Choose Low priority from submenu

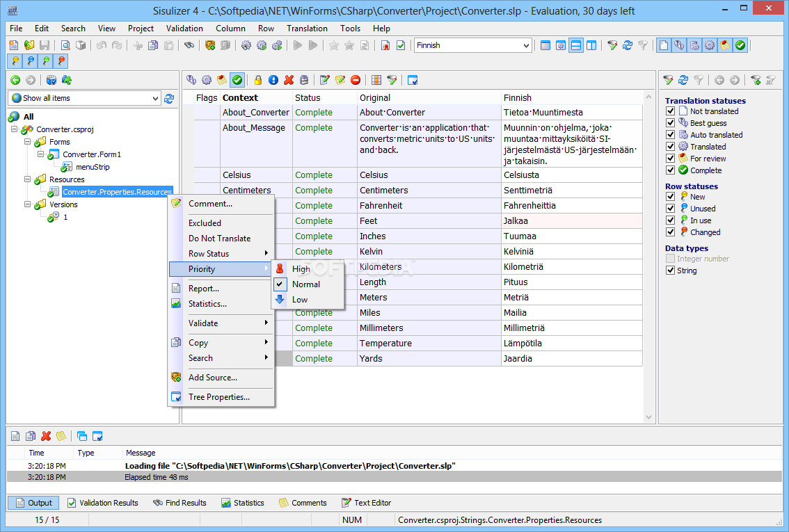[308, 300]
